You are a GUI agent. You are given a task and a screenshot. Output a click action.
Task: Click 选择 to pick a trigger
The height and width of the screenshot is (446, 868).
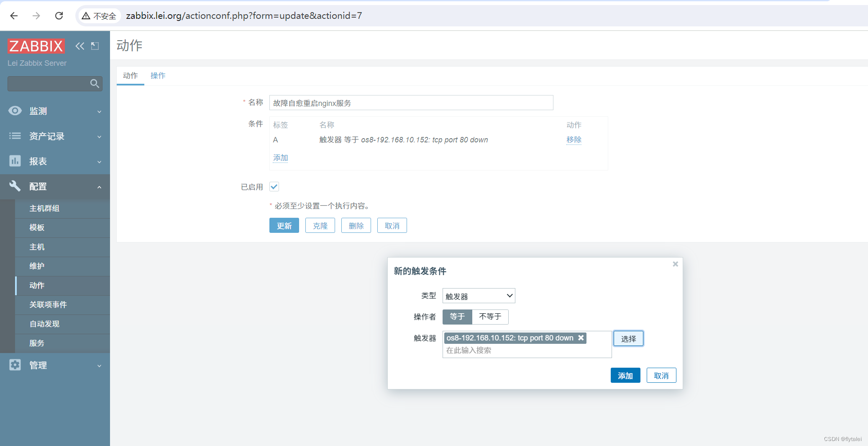[628, 338]
